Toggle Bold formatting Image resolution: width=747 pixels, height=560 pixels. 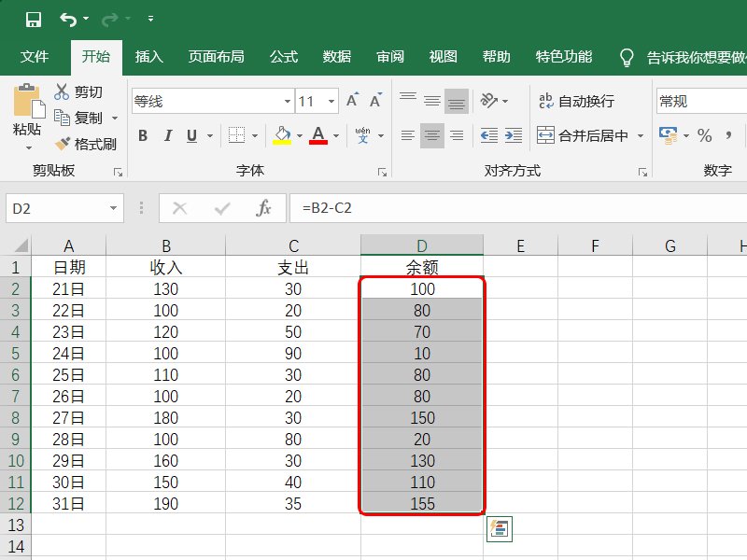tap(142, 135)
